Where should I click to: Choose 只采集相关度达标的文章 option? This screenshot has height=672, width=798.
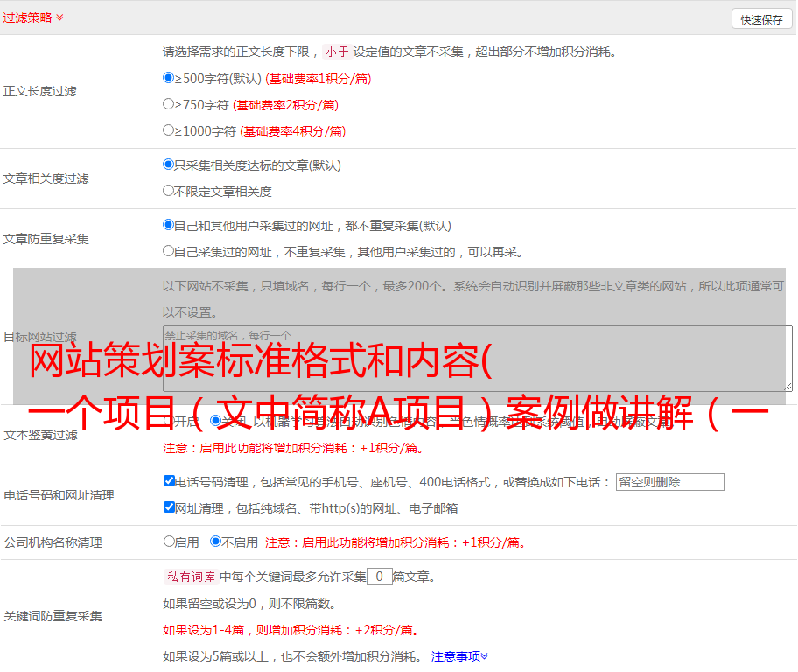coord(169,164)
